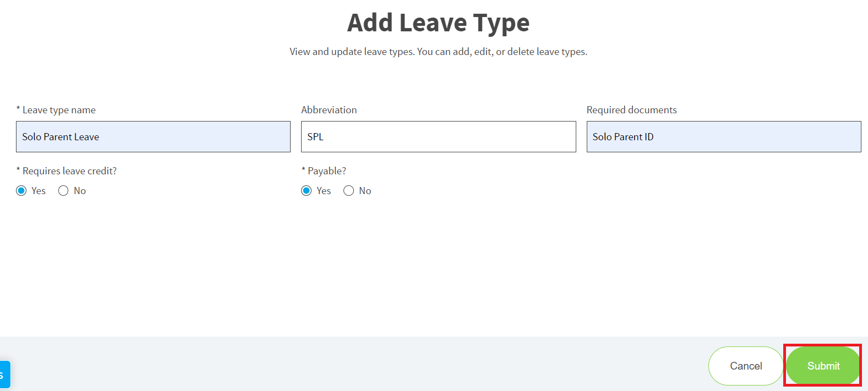Click the Add Leave Type heading
Screen dimensions: 868x391
[438, 23]
